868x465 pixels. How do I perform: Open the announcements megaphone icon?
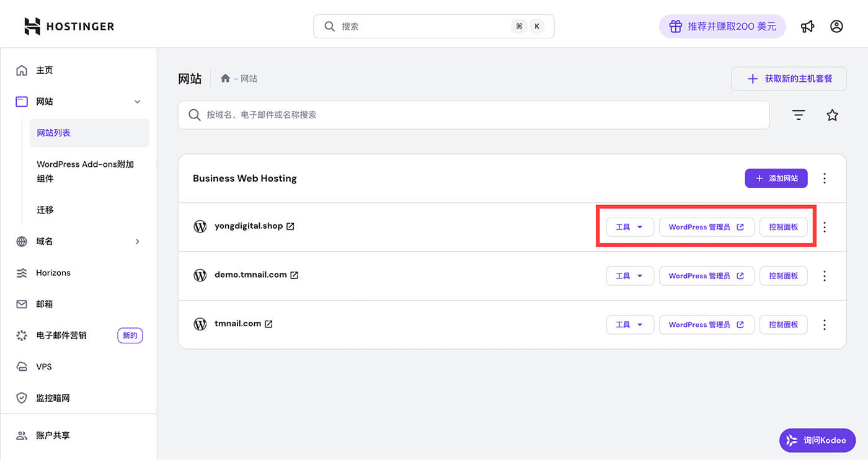click(x=807, y=27)
